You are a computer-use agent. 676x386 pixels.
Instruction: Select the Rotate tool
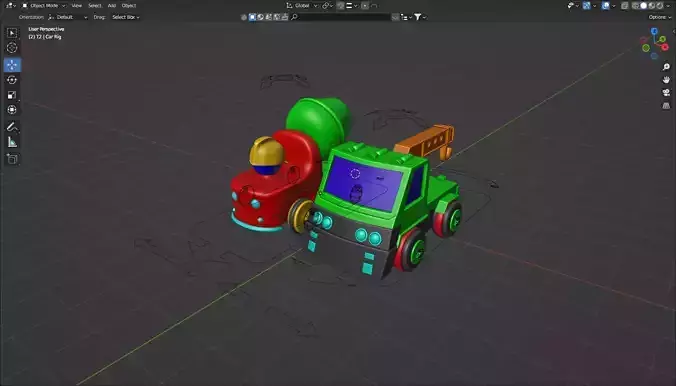[x=12, y=80]
